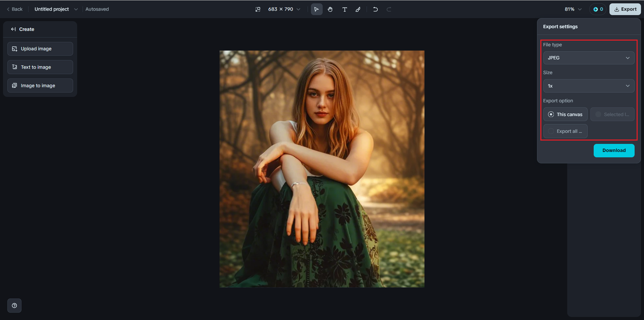Open the 81% zoom level dropdown
Screen dimensions: 644x320
click(573, 9)
